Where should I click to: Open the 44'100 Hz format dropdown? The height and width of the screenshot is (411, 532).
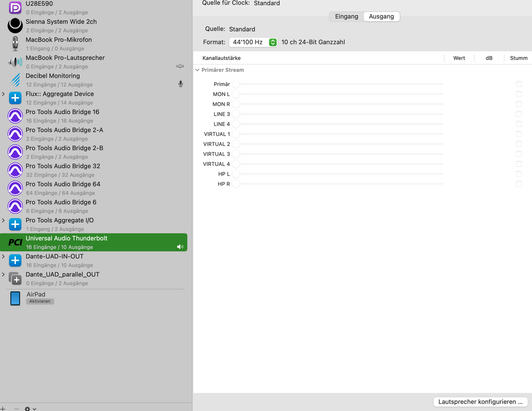(x=253, y=42)
